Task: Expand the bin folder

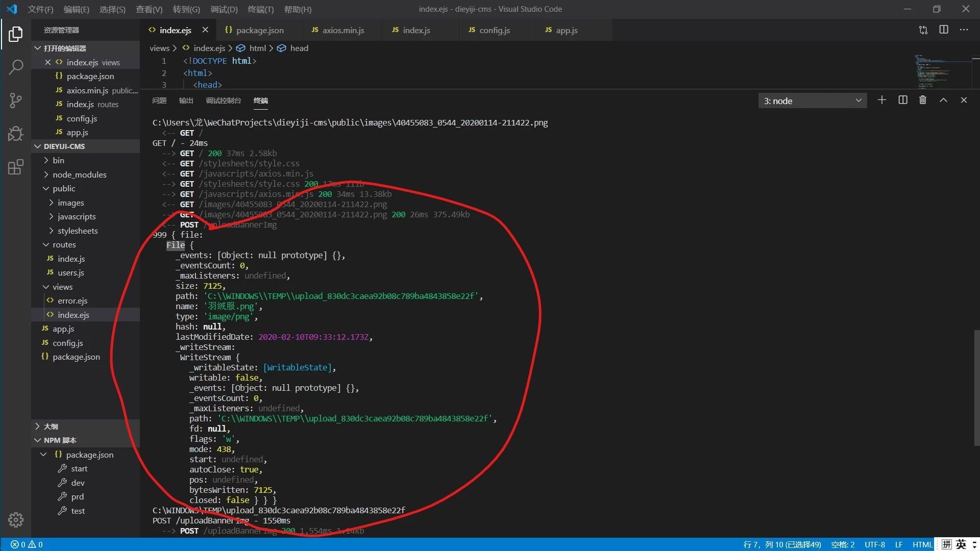Action: (x=58, y=160)
